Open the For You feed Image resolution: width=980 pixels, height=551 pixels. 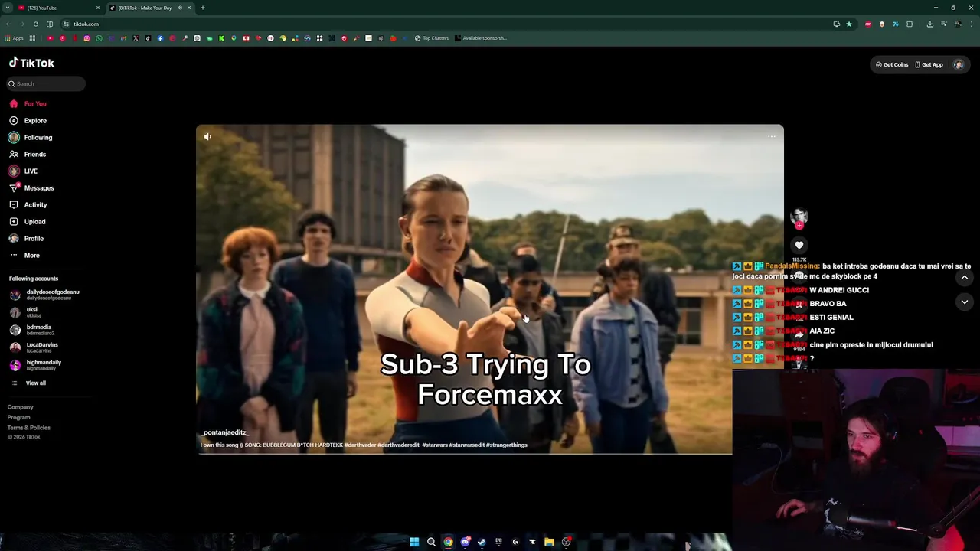pos(28,103)
